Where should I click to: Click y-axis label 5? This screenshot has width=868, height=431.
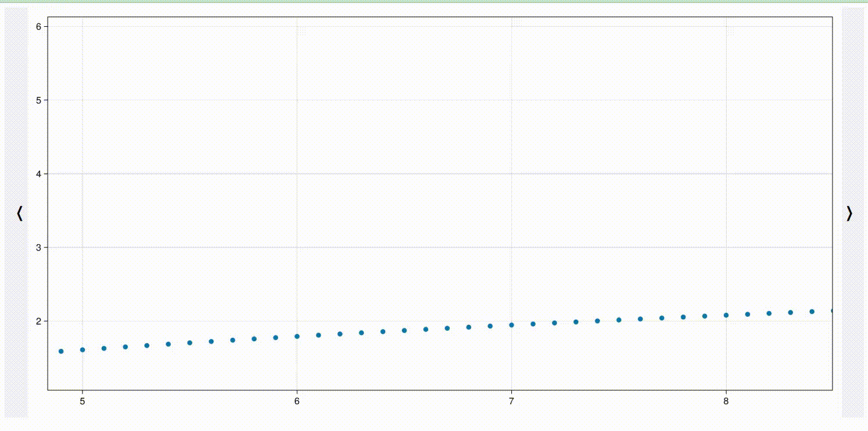click(x=38, y=100)
